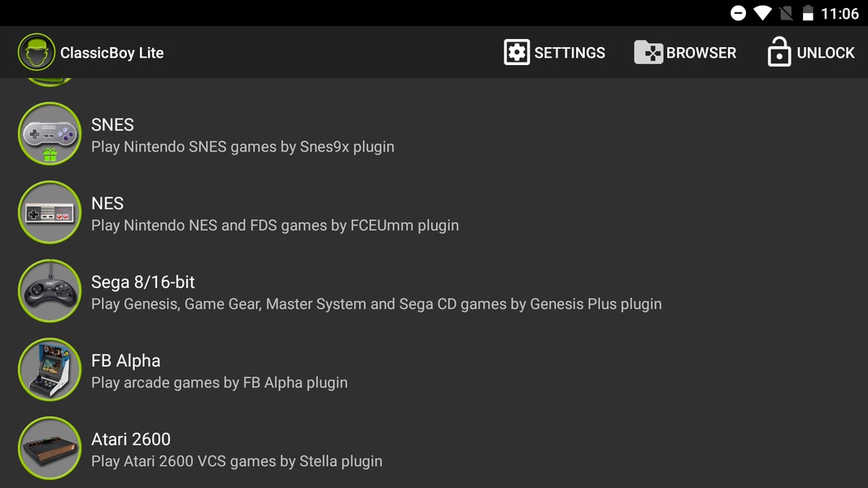Tap the FB Alpha arcade cabinet icon
Viewport: 868px width, 488px height.
(x=50, y=370)
